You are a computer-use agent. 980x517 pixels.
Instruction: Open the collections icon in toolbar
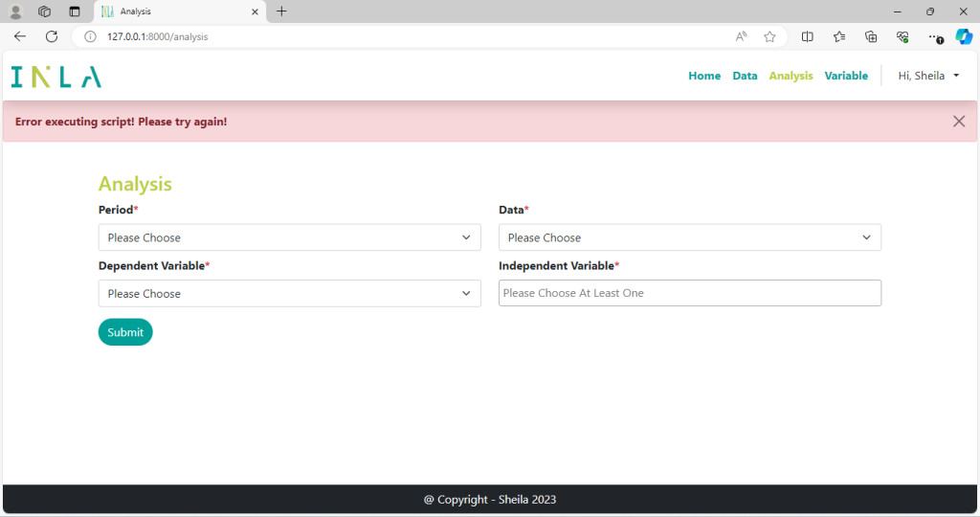(871, 37)
